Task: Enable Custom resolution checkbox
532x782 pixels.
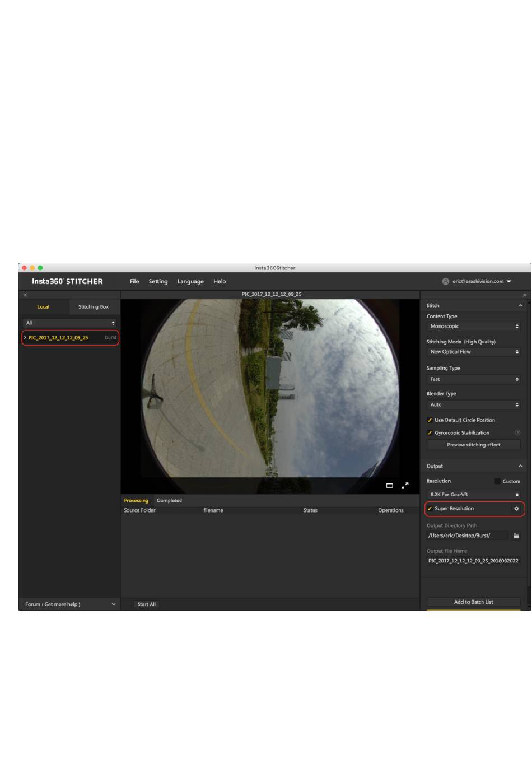Action: [x=497, y=481]
